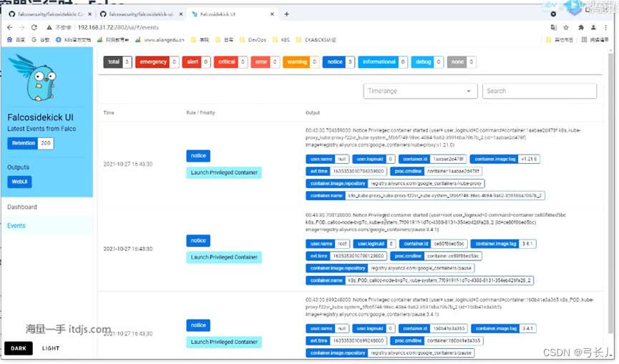This screenshot has width=619, height=364.
Task: Click the Rule / Priority column header
Action: pyautogui.click(x=200, y=113)
